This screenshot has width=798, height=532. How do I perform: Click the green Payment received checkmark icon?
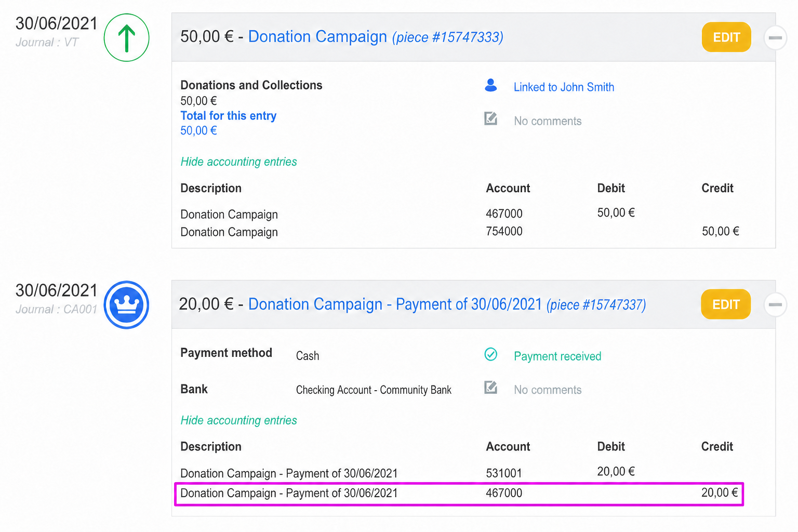490,354
